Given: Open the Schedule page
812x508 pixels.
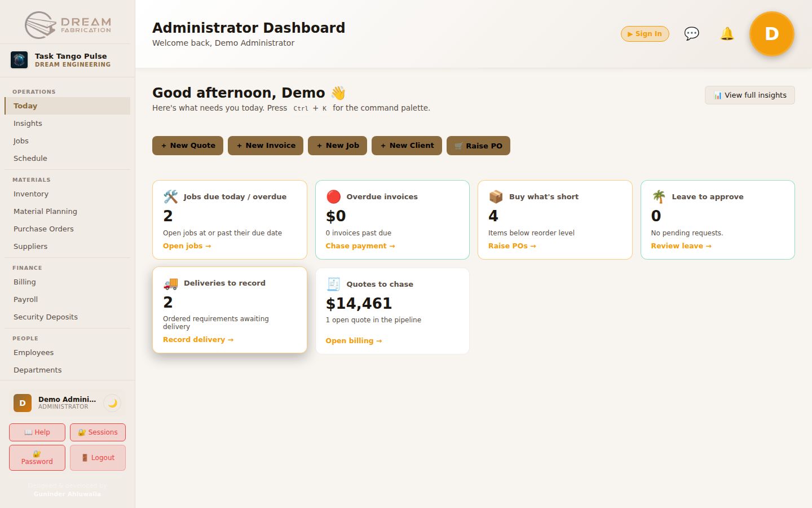Looking at the screenshot, I should (x=68, y=158).
